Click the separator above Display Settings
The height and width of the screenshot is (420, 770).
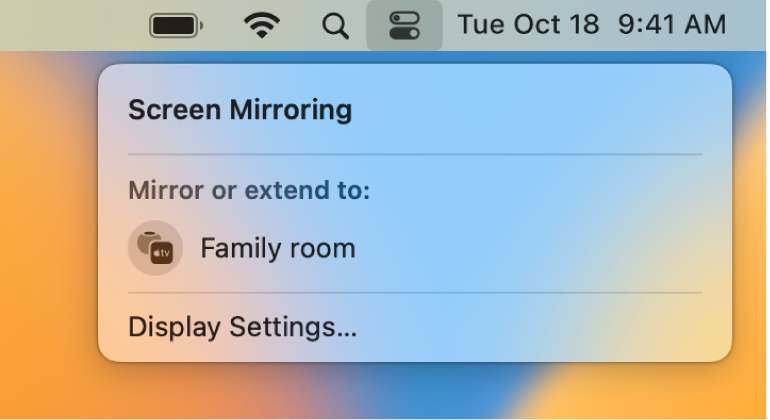pyautogui.click(x=415, y=293)
